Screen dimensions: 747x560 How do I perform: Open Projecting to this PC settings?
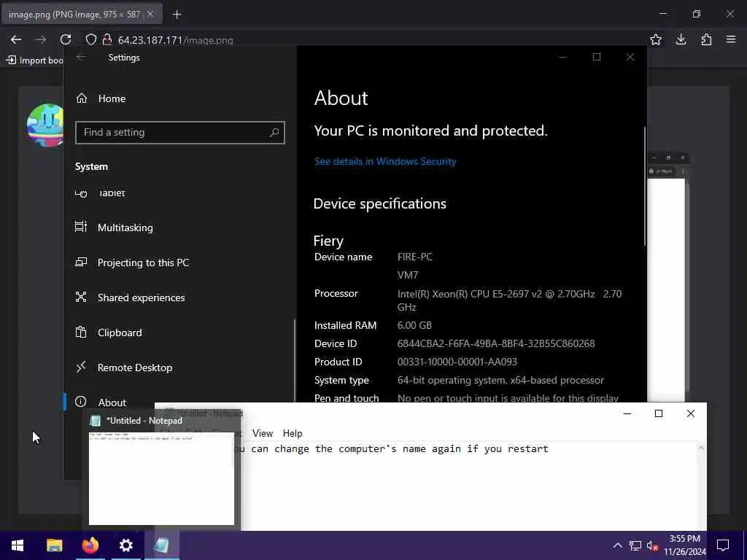pos(132,262)
